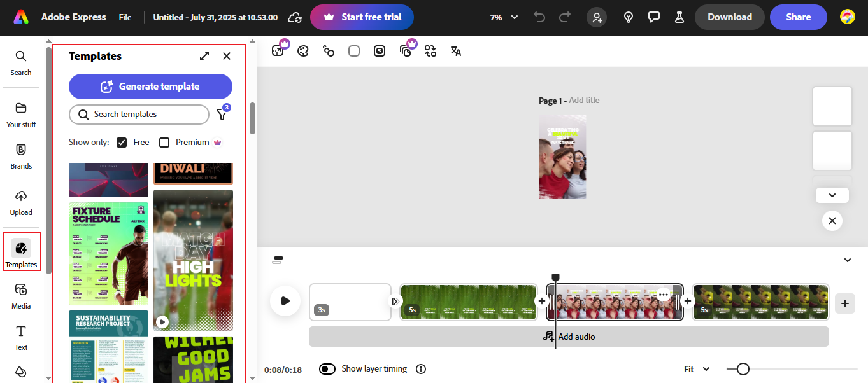This screenshot has height=383, width=868.
Task: Open the lightbulb tips icon
Action: [629, 17]
